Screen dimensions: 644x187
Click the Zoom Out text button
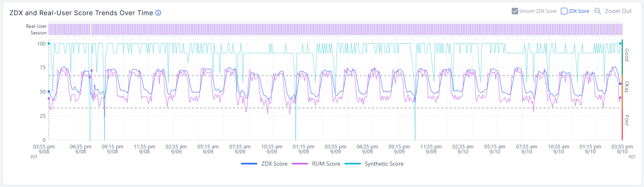(618, 11)
